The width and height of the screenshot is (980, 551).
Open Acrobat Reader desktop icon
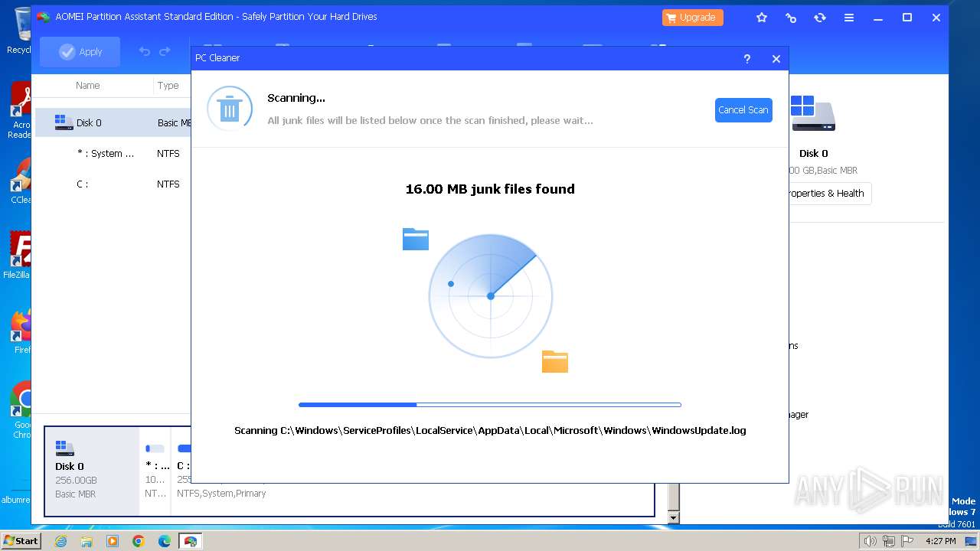tap(21, 111)
